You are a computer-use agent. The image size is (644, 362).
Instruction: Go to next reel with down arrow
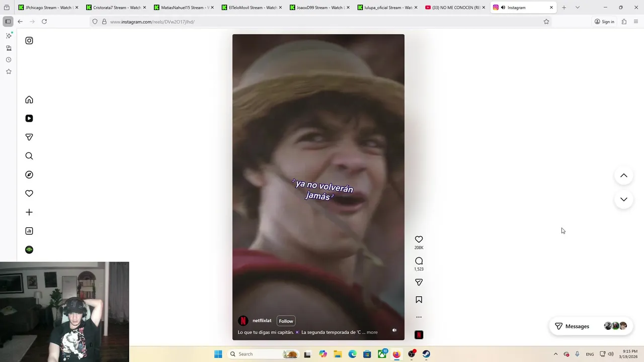click(x=623, y=199)
